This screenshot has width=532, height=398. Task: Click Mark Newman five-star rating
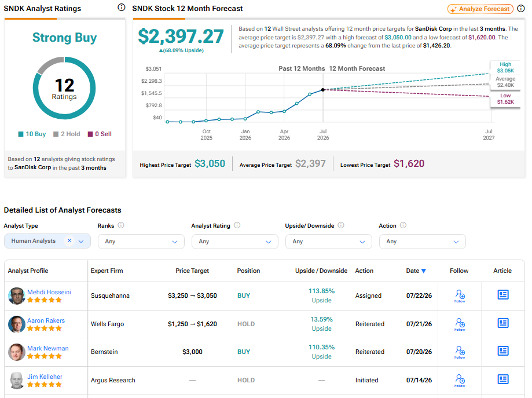coord(45,356)
